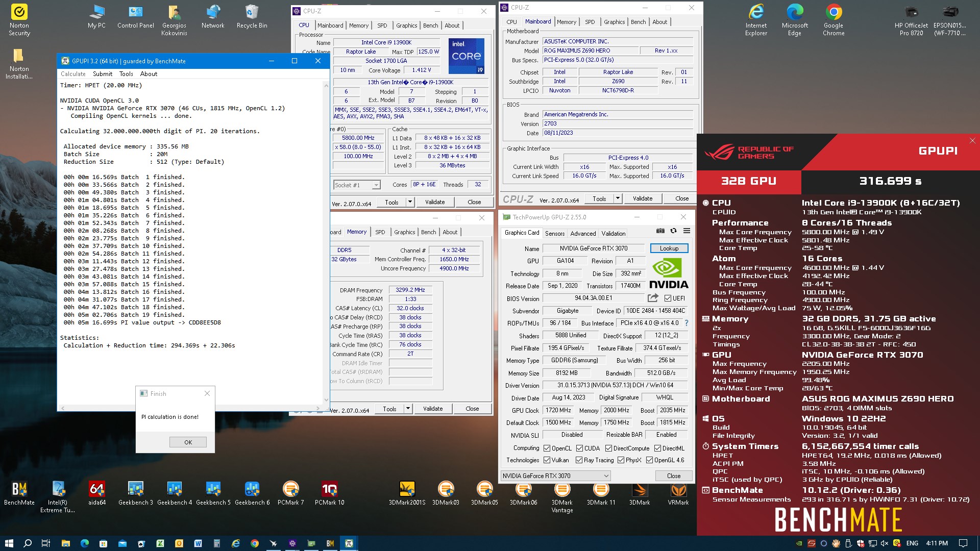Click the Bus Interface question mark in GPU-Z
This screenshot has height=551, width=980.
tap(687, 323)
